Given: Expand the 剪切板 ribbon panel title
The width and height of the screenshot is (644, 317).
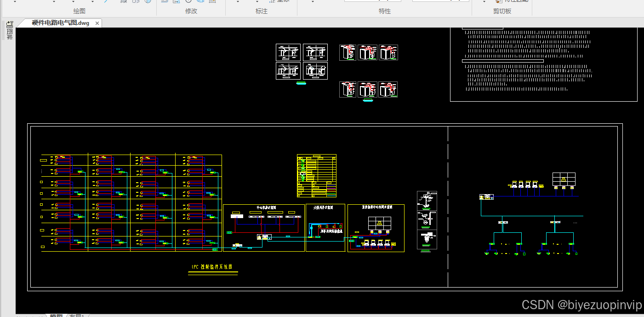Looking at the screenshot, I should (502, 11).
